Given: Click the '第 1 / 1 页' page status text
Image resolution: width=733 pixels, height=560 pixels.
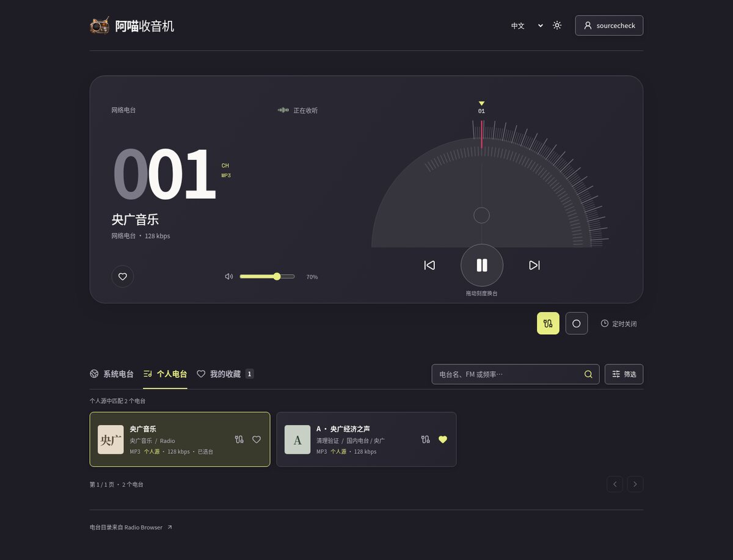Looking at the screenshot, I should coord(102,484).
